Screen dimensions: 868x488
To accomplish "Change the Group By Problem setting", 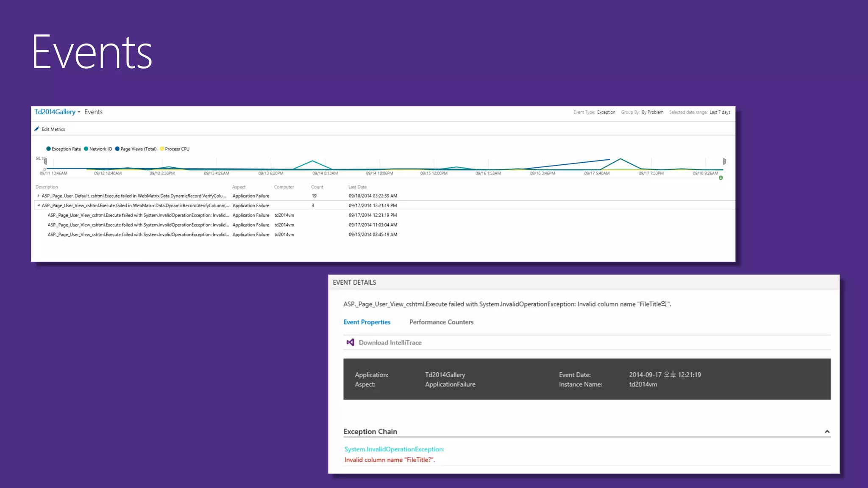I will tap(652, 112).
